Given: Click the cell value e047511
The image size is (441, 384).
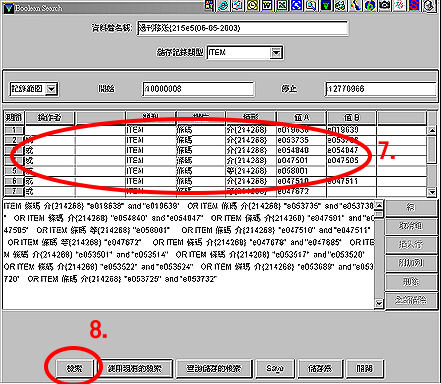Looking at the screenshot, I should [343, 181].
